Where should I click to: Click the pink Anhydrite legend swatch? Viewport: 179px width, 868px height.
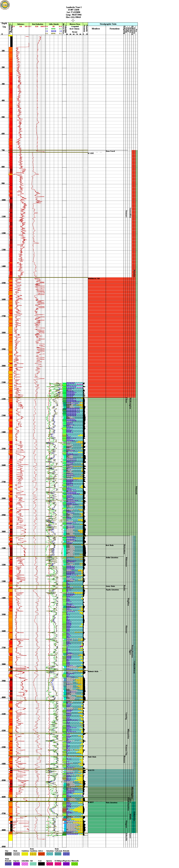[25, 864]
